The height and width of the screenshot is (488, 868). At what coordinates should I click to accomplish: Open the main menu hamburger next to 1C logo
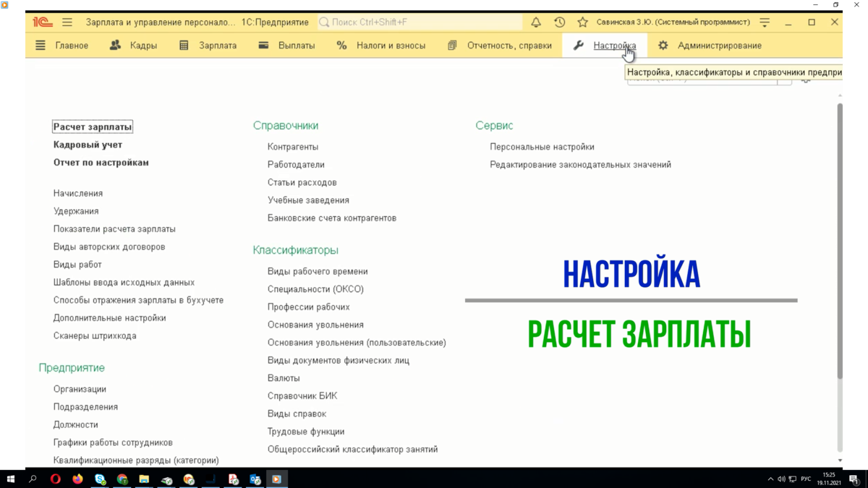coord(67,22)
